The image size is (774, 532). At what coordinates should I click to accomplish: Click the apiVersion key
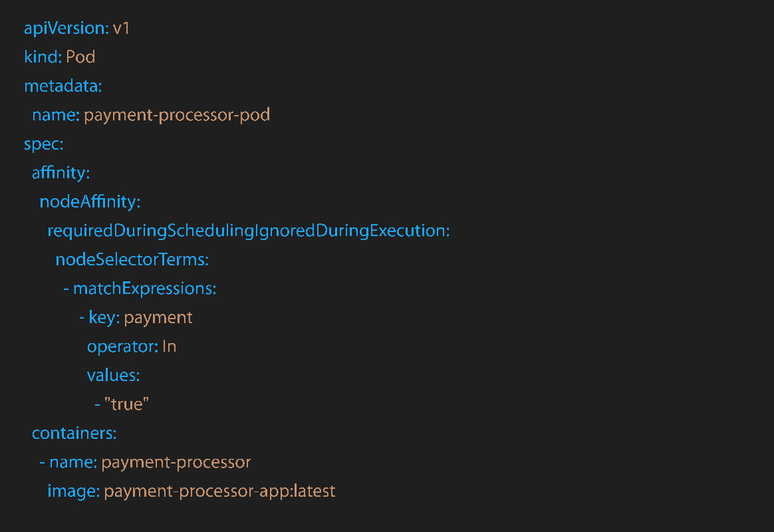(x=65, y=29)
